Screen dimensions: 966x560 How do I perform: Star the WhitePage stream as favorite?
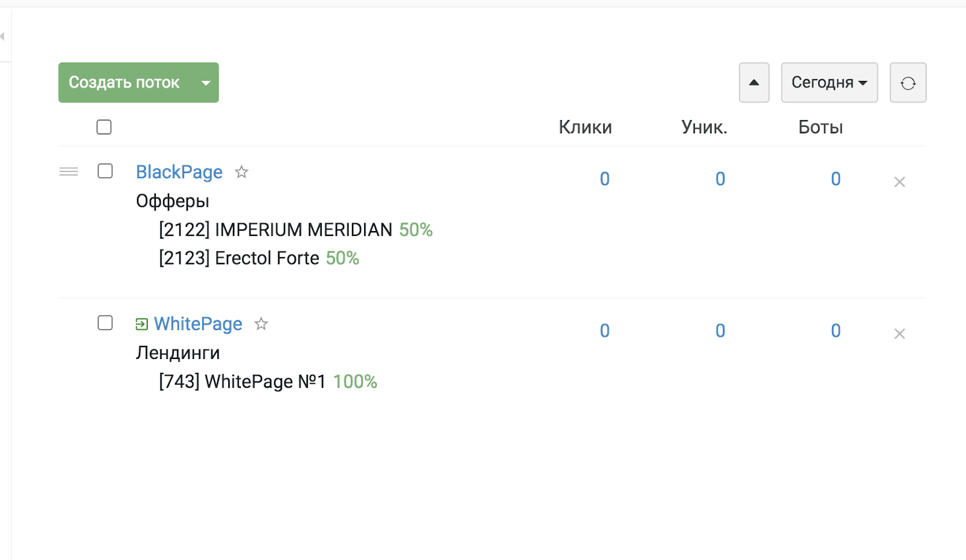click(x=261, y=324)
